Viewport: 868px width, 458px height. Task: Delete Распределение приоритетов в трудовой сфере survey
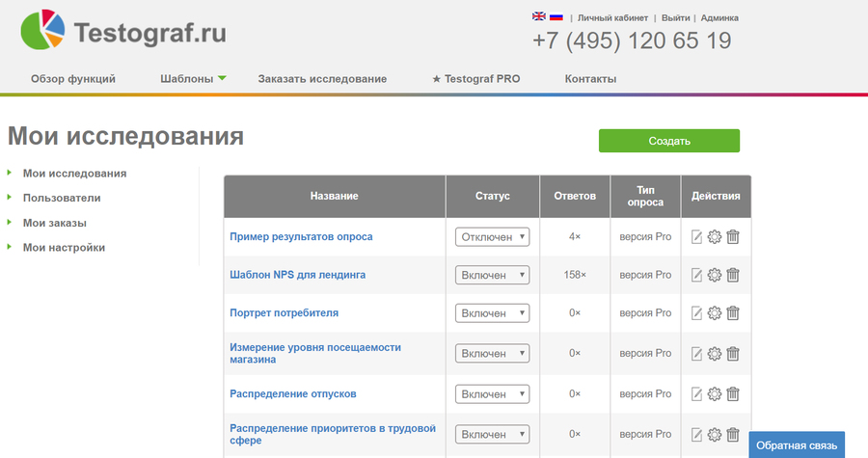tap(733, 435)
